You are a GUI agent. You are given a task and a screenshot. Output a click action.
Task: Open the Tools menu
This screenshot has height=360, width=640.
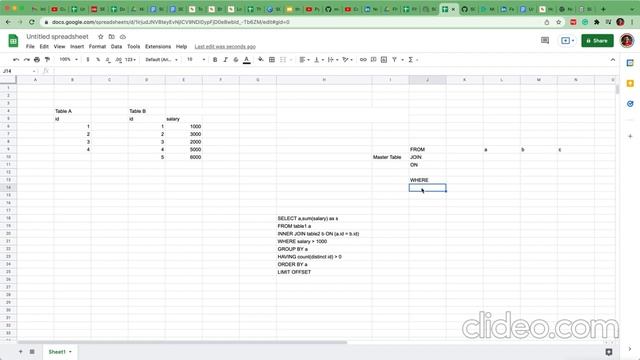click(x=133, y=47)
